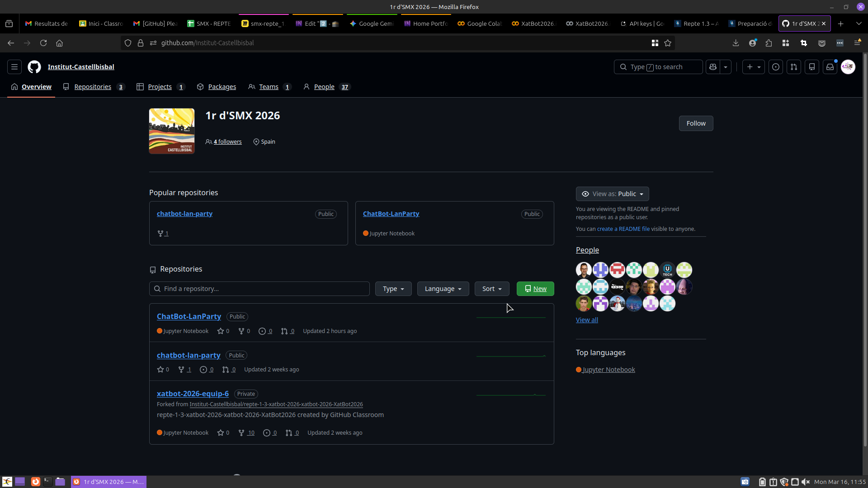This screenshot has height=488, width=868.
Task: Expand the Language filter dropdown
Action: 443,289
